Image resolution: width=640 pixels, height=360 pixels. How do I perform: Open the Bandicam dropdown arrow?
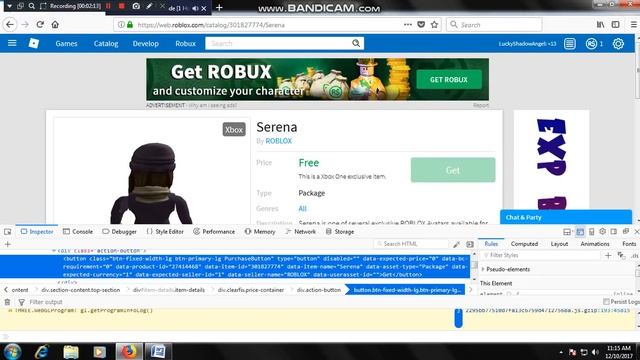9,6
